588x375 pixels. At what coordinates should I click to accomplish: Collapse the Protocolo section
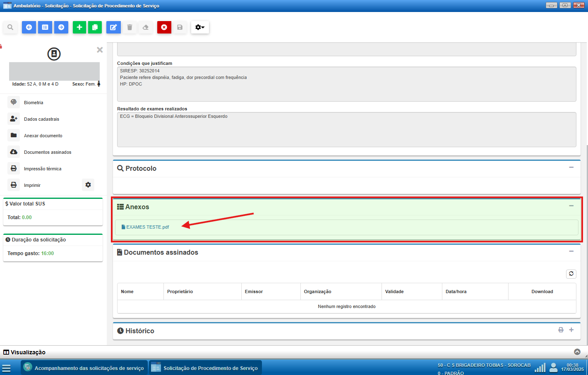571,167
